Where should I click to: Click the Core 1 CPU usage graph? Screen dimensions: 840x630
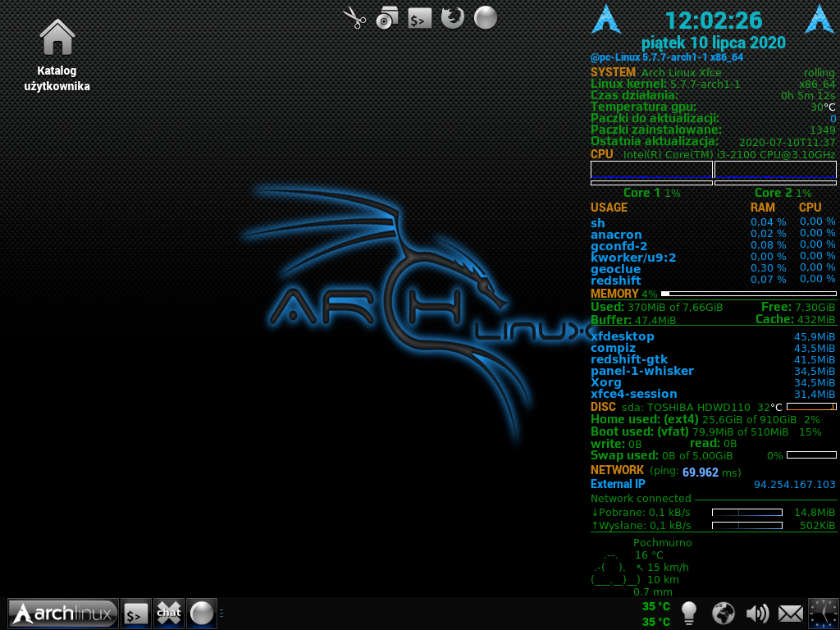651,170
